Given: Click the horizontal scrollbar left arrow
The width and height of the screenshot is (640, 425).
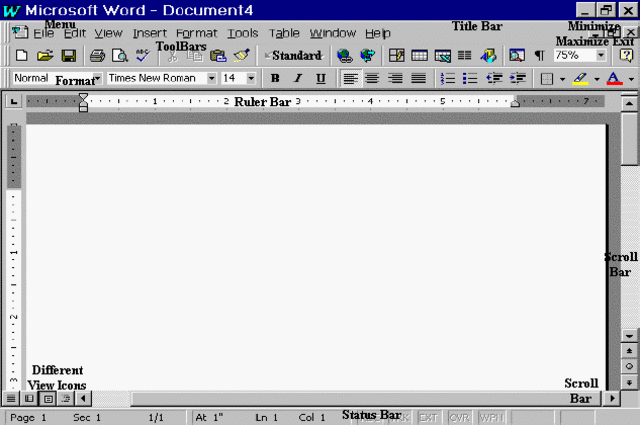Looking at the screenshot, I should pyautogui.click(x=83, y=398).
